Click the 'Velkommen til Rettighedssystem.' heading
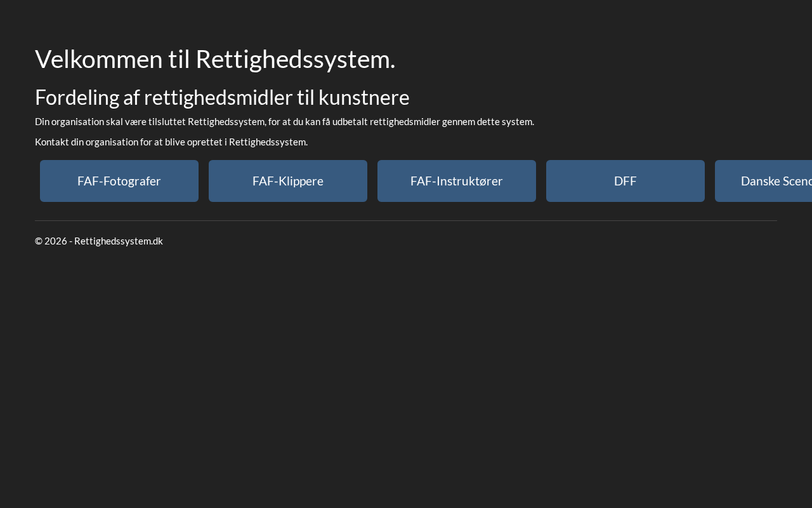Screen dimensions: 812x508 [x=215, y=59]
